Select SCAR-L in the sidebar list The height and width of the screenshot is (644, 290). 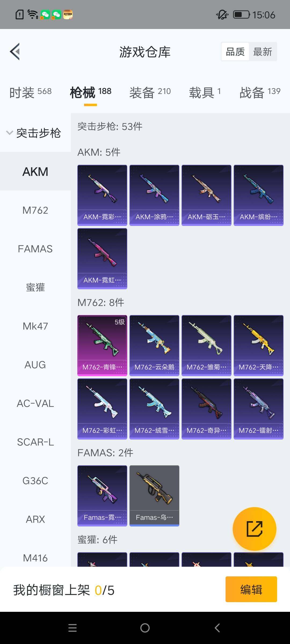35,442
